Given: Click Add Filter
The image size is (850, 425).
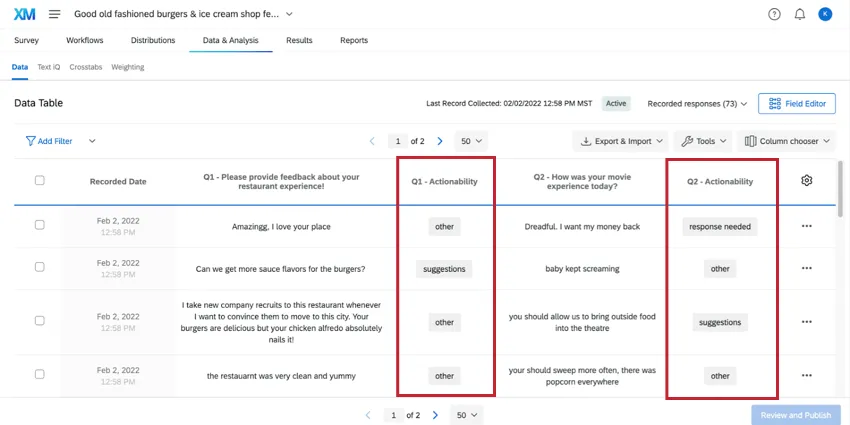Looking at the screenshot, I should coord(49,142).
